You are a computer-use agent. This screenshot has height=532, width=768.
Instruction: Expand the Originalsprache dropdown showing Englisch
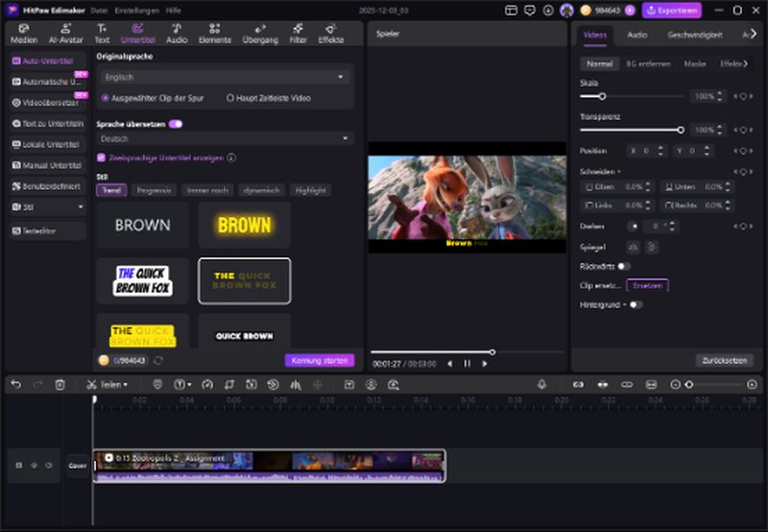pos(225,77)
